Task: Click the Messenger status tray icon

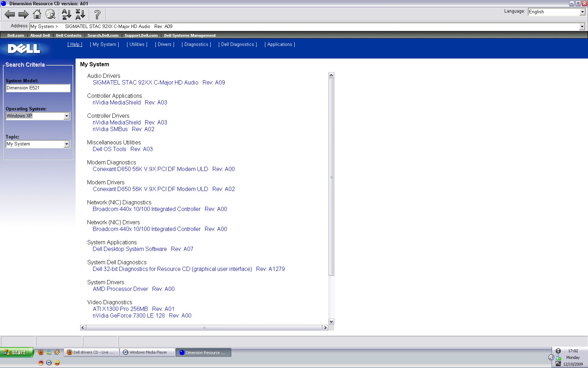Action: pyautogui.click(x=558, y=357)
